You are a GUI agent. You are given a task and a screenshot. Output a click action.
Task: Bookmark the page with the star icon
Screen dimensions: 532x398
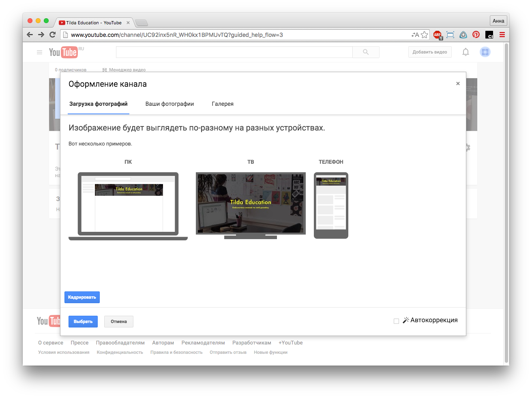point(424,35)
